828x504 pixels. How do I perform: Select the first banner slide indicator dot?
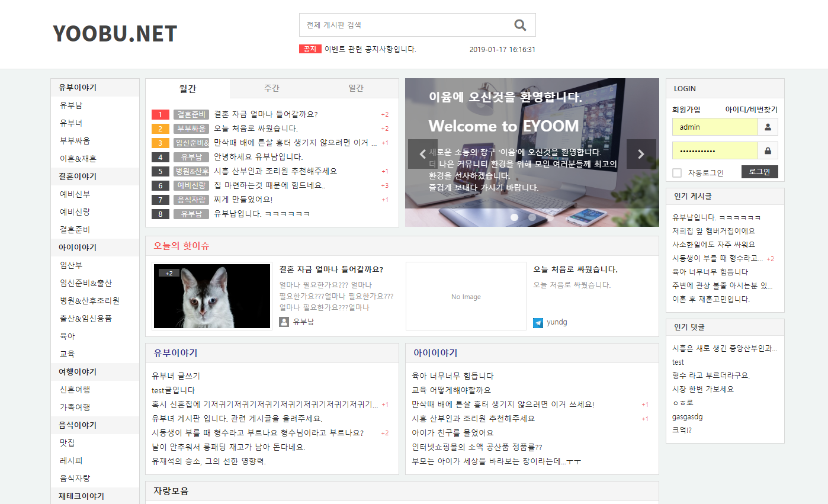[514, 217]
